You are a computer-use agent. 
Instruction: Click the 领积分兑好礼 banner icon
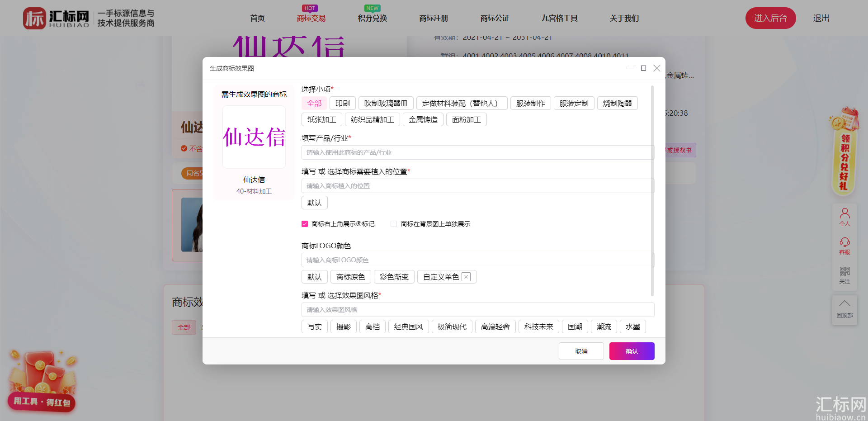click(844, 151)
